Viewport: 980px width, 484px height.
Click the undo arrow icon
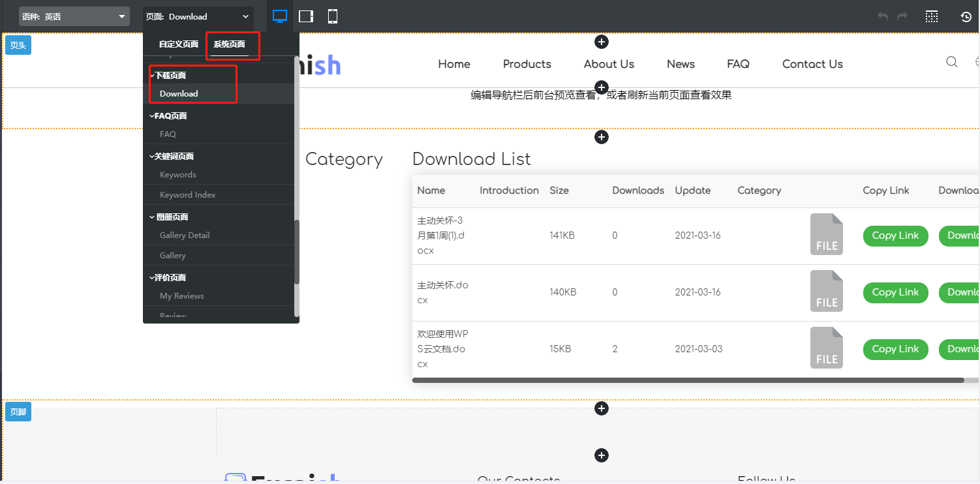click(x=883, y=17)
